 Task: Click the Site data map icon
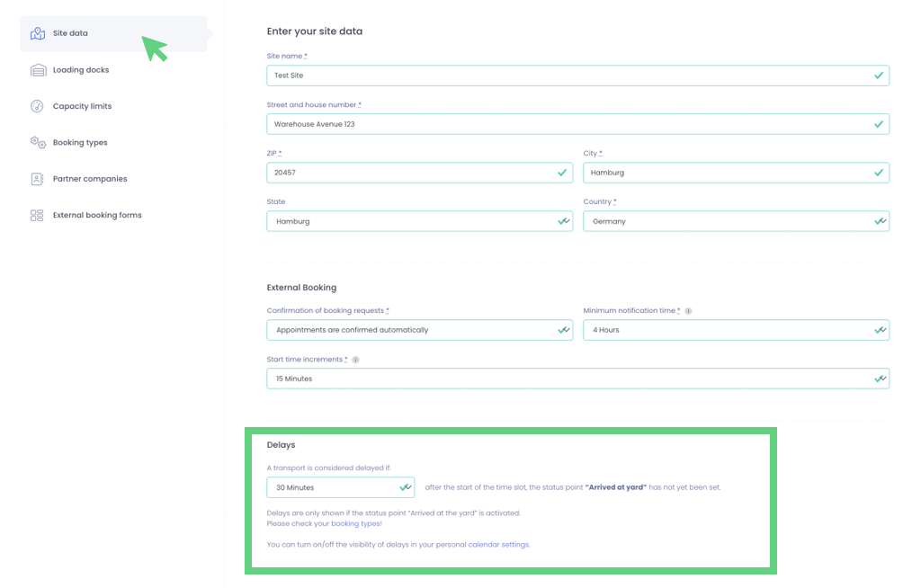(x=37, y=34)
